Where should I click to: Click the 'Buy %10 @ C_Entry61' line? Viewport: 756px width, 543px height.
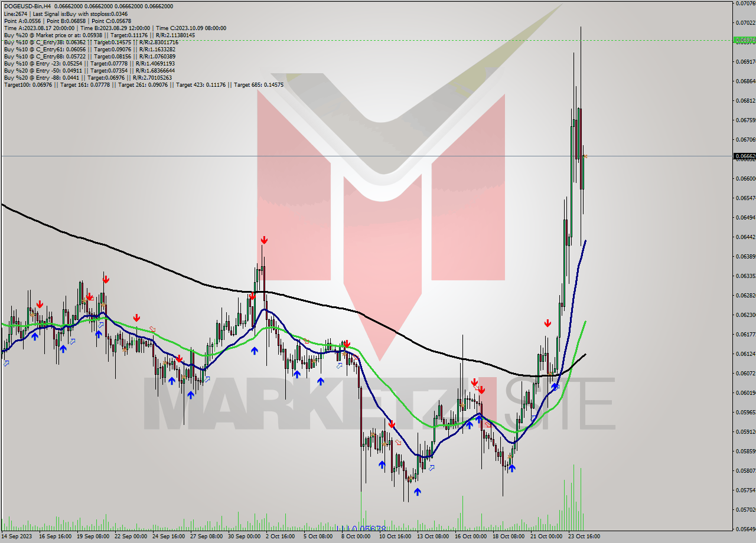90,49
